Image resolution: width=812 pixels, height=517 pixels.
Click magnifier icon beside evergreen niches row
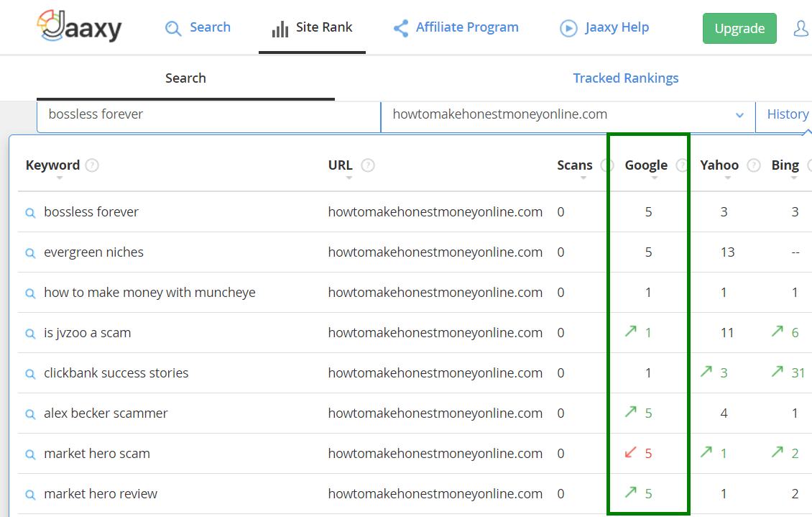31,253
